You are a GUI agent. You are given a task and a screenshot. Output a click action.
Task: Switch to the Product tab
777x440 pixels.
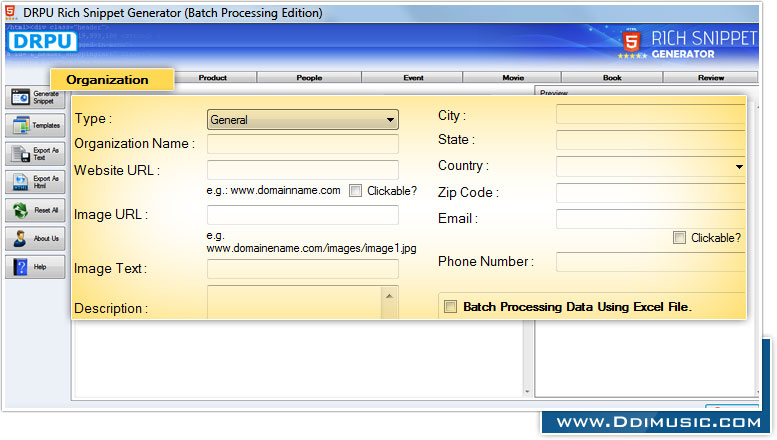click(x=213, y=78)
